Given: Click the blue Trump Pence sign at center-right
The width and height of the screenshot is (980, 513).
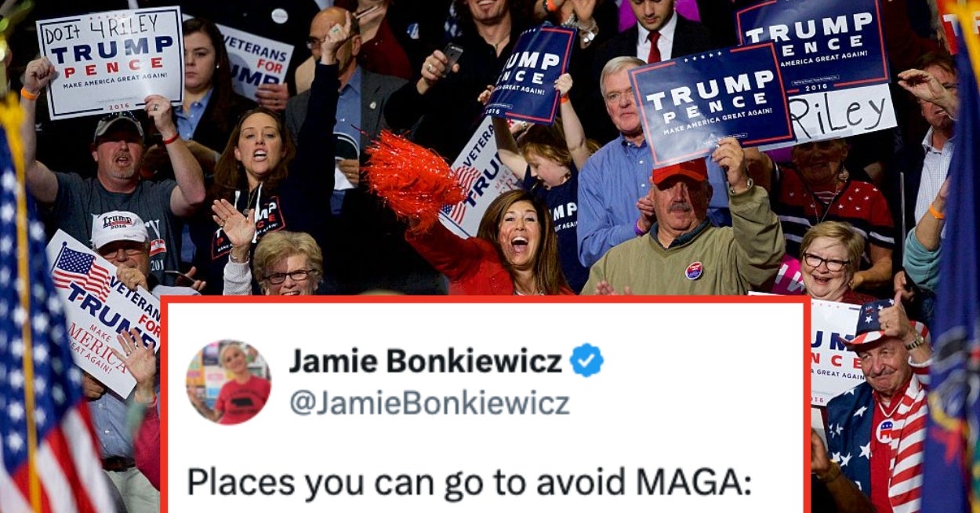Looking at the screenshot, I should click(x=711, y=106).
